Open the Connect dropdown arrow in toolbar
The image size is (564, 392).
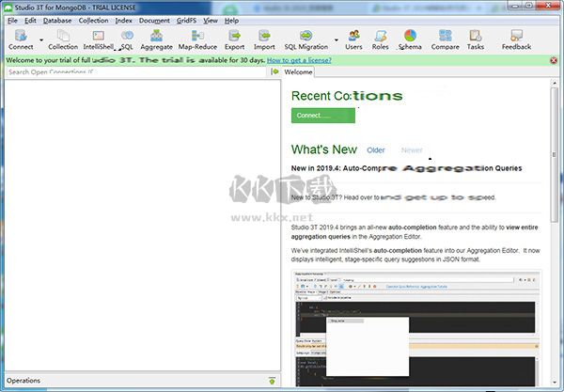(x=41, y=39)
